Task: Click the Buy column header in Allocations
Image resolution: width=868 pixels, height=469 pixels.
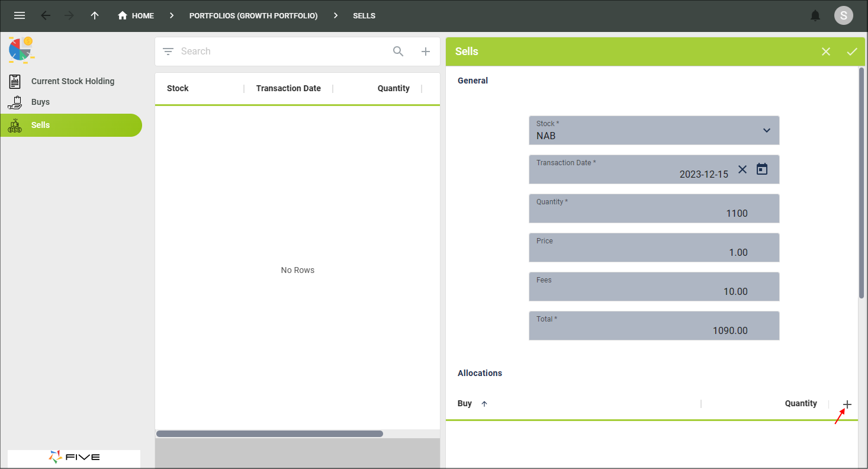Action: coord(465,403)
